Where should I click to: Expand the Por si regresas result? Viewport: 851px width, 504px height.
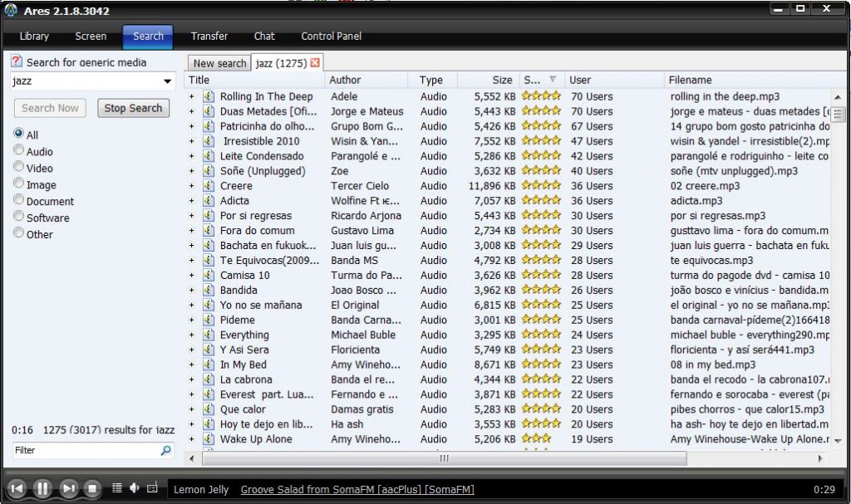[192, 215]
